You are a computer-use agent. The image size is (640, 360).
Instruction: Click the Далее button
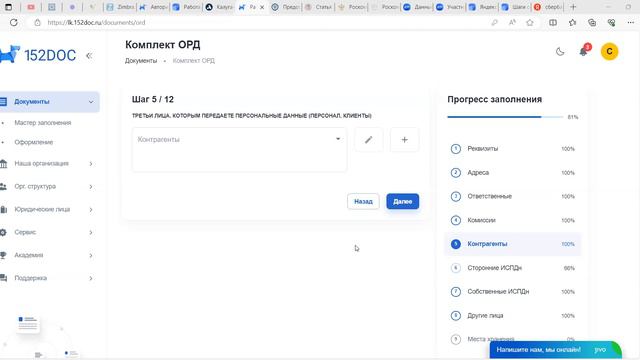point(402,201)
